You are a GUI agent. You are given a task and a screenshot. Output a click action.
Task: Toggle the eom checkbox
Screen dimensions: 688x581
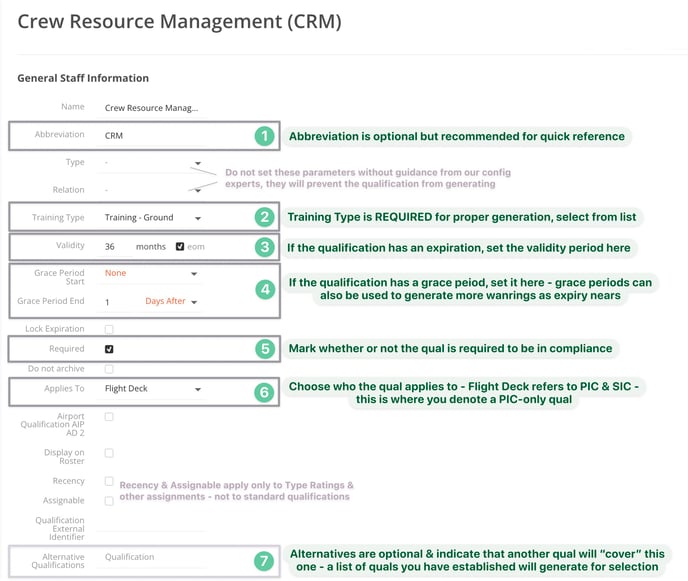(x=180, y=247)
